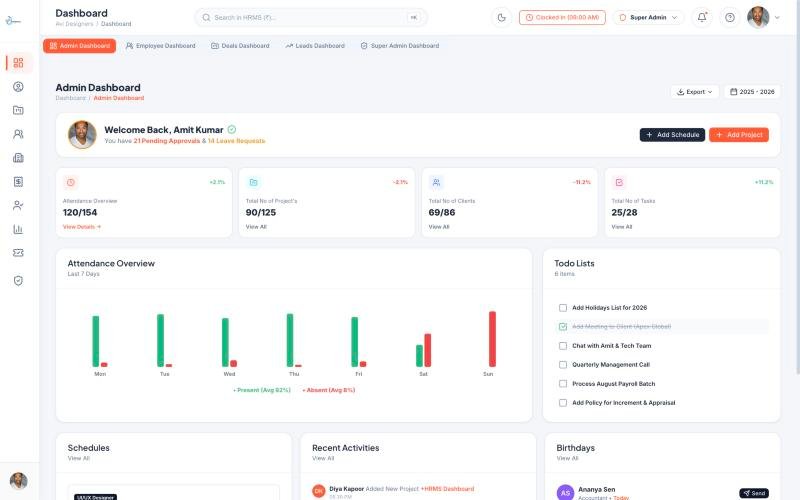The height and width of the screenshot is (500, 800).
Task: Click the Total No of Projects folder icon
Action: (254, 182)
